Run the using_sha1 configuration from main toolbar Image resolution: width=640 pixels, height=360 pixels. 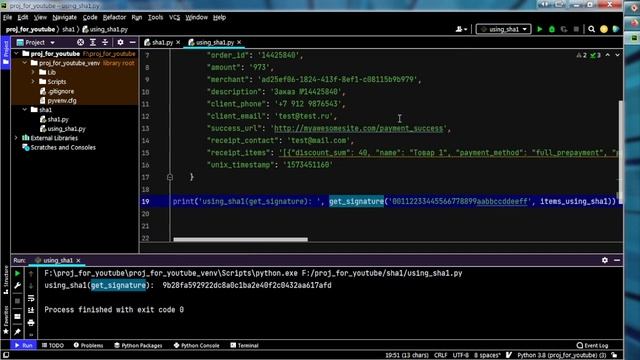tap(540, 29)
